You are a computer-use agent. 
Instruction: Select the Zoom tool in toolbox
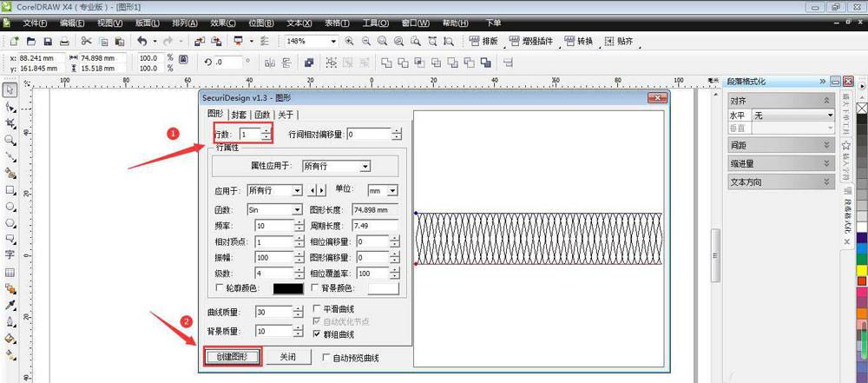click(x=10, y=140)
